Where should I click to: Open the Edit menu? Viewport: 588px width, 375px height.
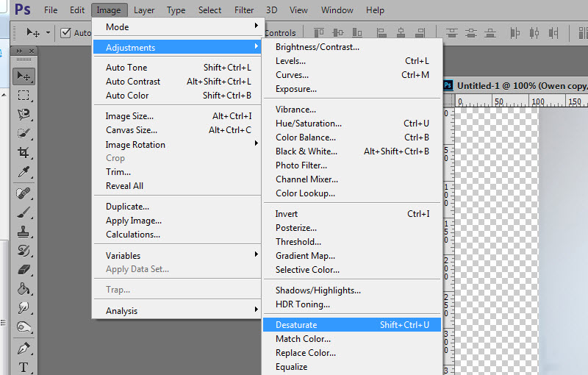[77, 10]
